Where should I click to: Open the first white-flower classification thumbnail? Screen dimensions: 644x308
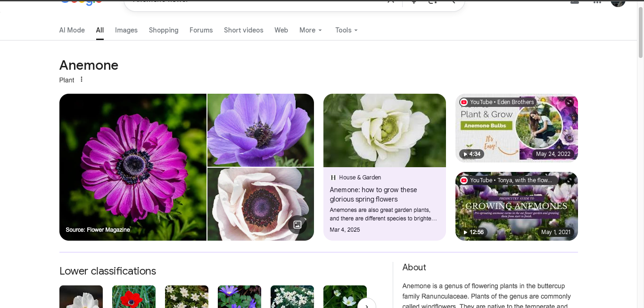[81, 297]
